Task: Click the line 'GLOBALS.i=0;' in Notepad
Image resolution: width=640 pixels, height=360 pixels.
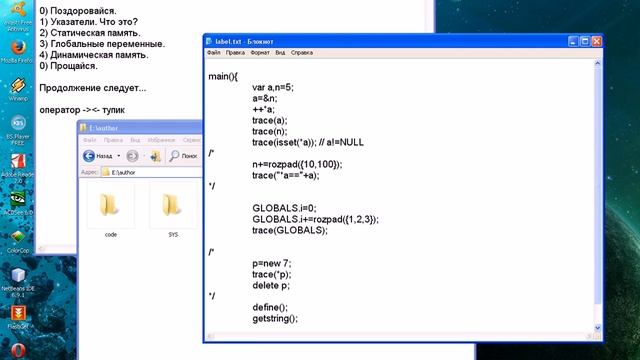Action: [x=284, y=208]
